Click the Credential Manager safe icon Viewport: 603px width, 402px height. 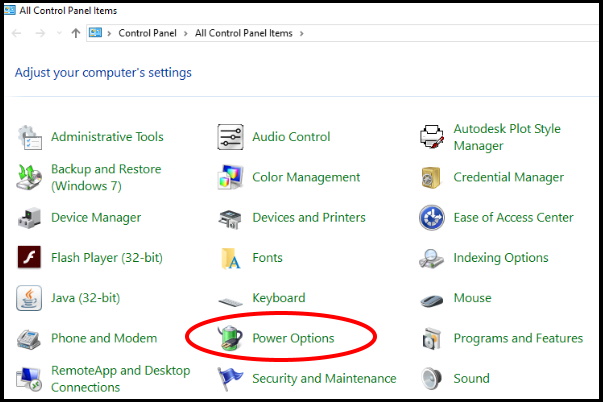click(x=431, y=177)
